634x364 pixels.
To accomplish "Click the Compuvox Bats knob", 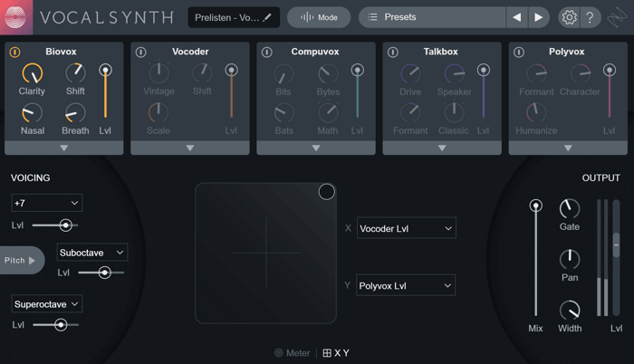I will click(284, 113).
